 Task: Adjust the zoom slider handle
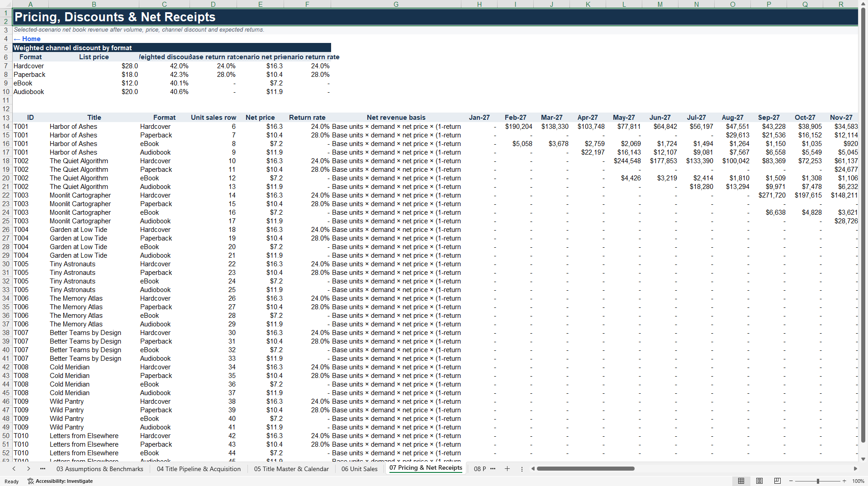pyautogui.click(x=818, y=481)
